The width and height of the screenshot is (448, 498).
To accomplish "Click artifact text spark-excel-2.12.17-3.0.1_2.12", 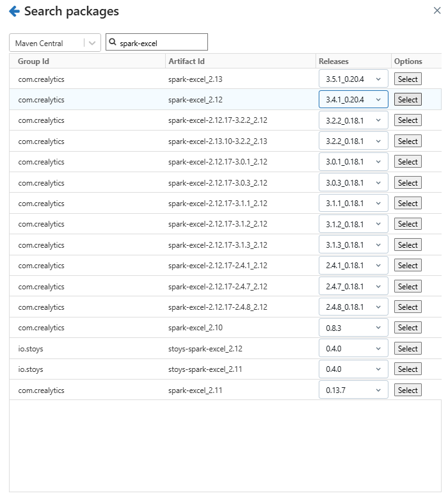I will tap(218, 162).
